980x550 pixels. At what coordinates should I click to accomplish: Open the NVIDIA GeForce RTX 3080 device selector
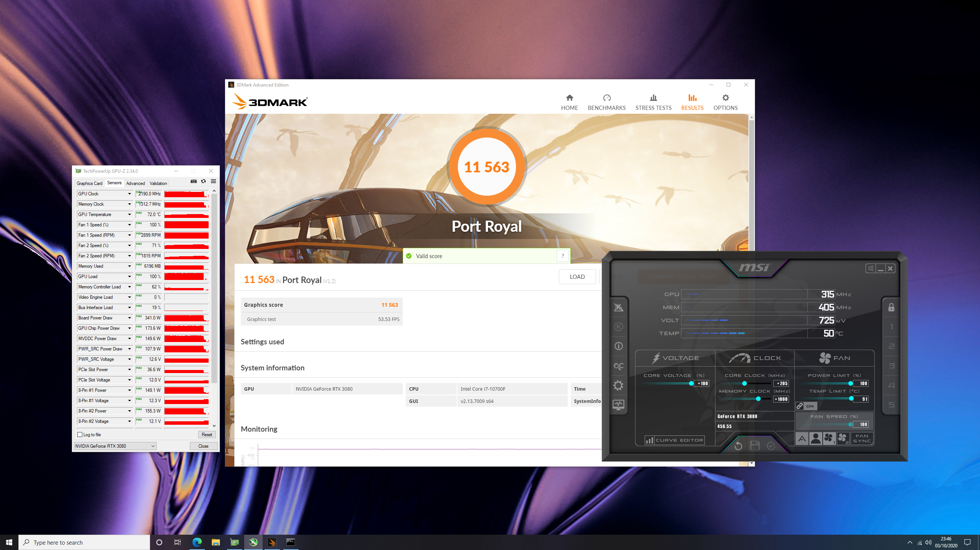pyautogui.click(x=115, y=446)
